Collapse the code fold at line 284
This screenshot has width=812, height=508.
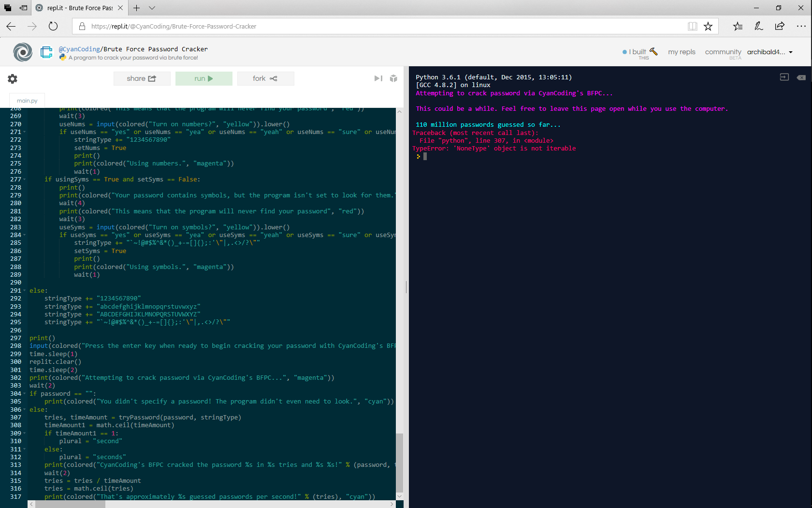(25, 235)
